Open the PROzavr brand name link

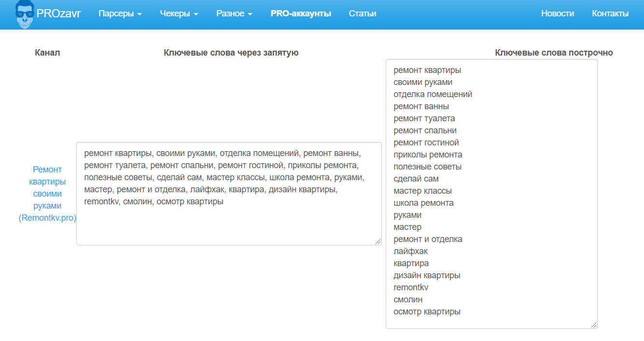pyautogui.click(x=59, y=14)
